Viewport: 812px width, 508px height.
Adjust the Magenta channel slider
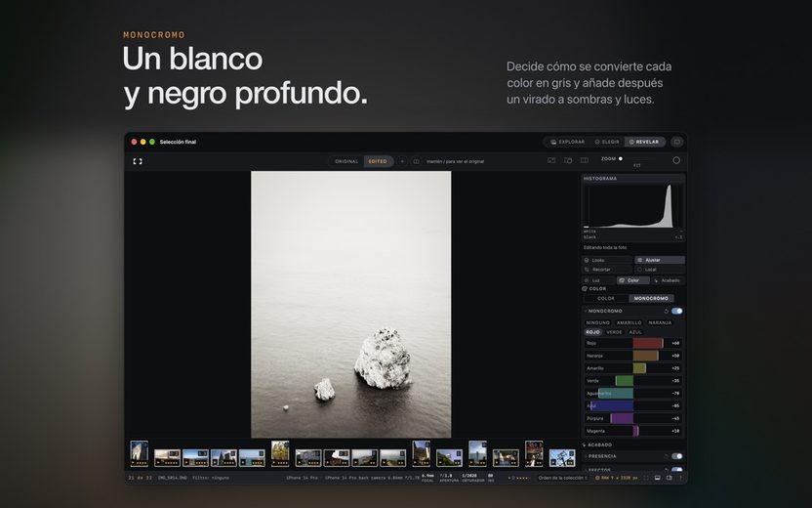point(632,431)
